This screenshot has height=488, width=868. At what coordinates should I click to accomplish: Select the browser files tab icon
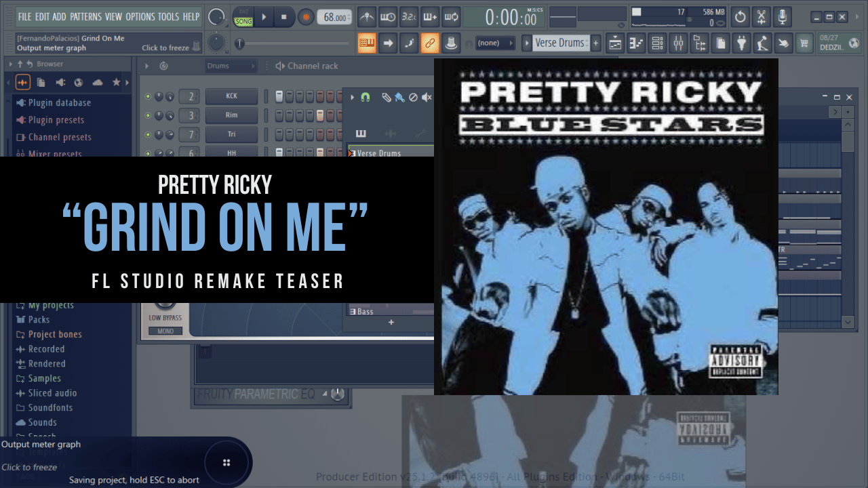(41, 83)
